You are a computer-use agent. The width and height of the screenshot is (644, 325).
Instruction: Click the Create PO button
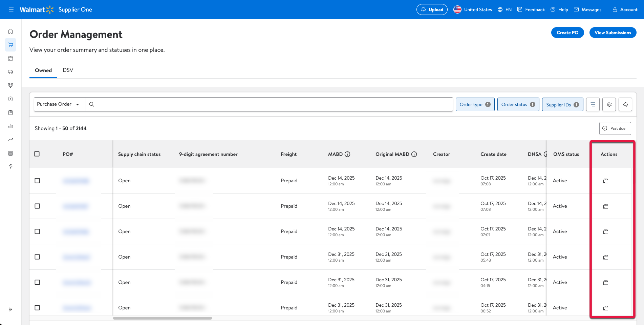coord(567,33)
